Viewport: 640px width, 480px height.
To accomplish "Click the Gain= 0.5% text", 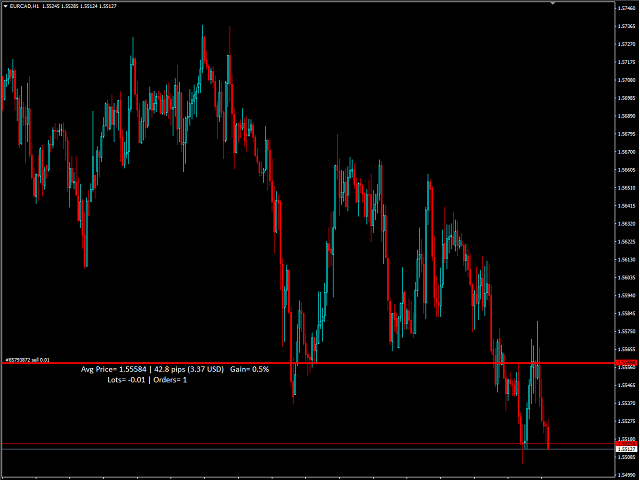I will (251, 369).
